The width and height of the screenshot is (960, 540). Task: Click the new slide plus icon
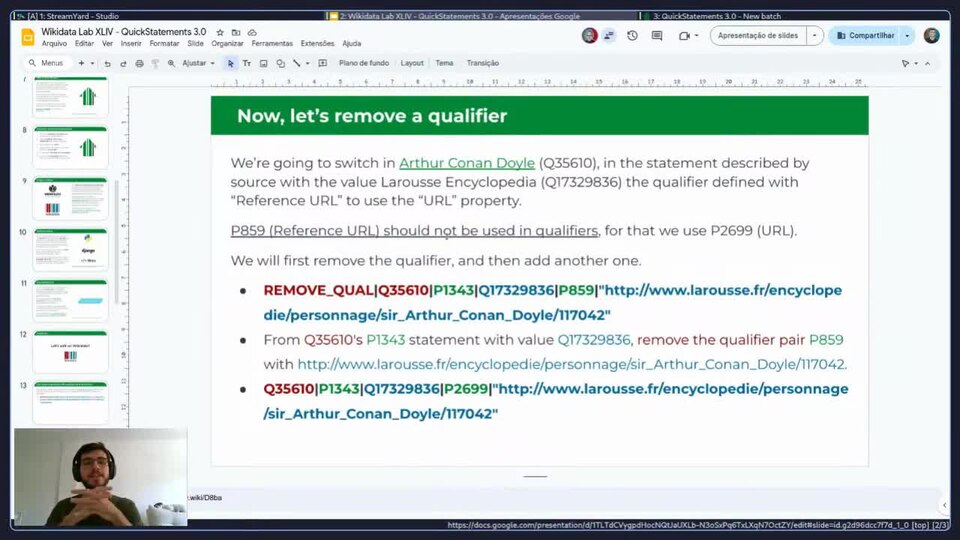coord(81,63)
